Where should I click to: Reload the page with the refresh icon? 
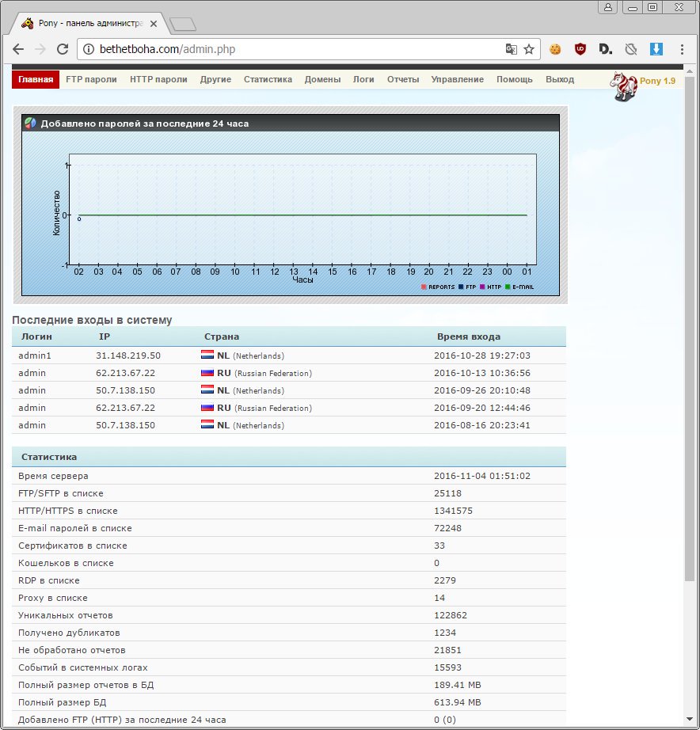[x=63, y=49]
